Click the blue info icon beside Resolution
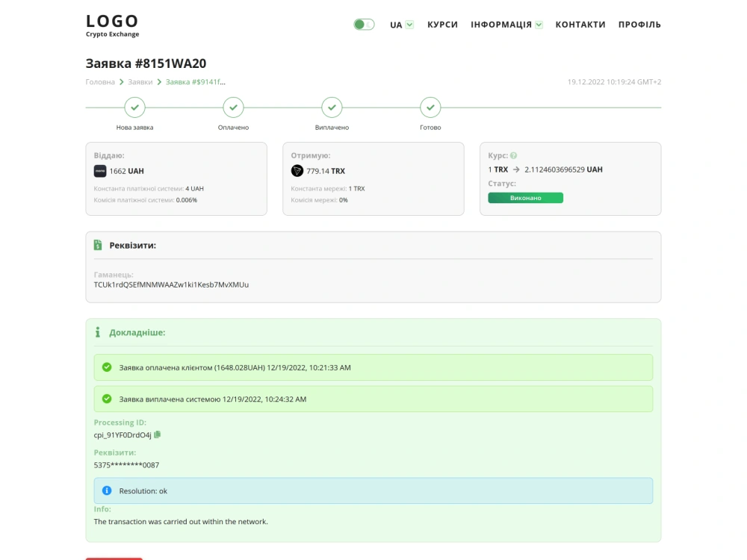Image resolution: width=747 pixels, height=560 pixels. click(107, 491)
